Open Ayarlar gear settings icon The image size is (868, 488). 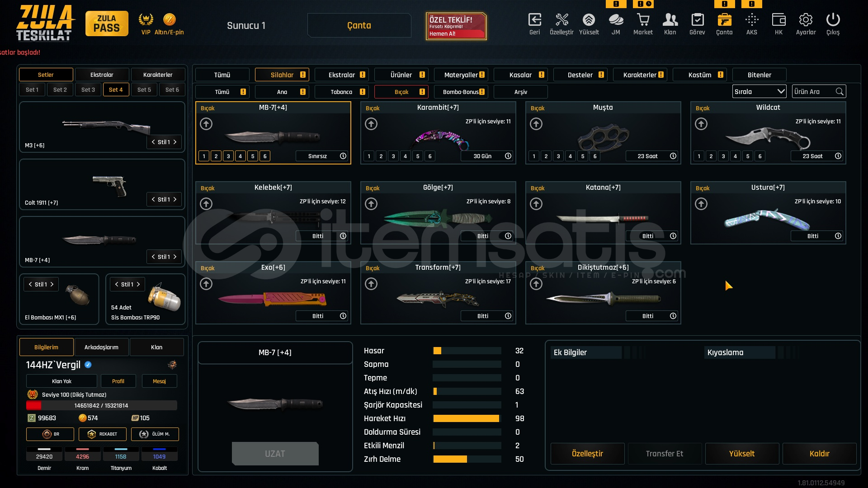806,20
